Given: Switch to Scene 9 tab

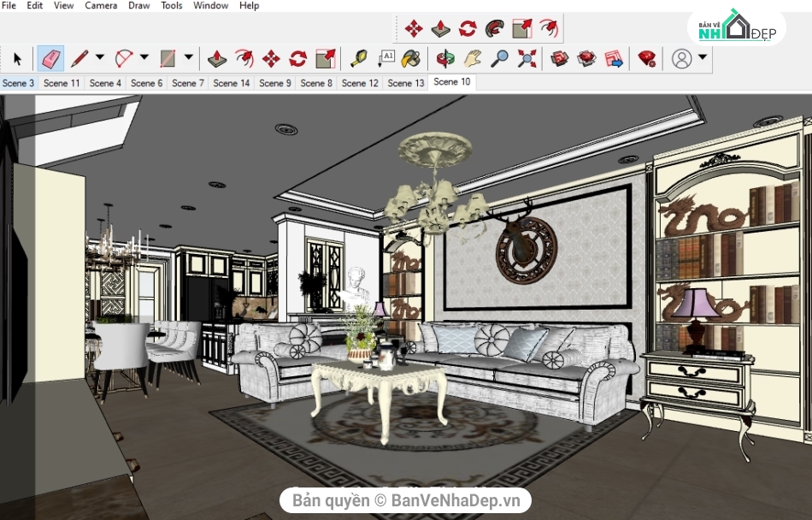Looking at the screenshot, I should coord(275,83).
